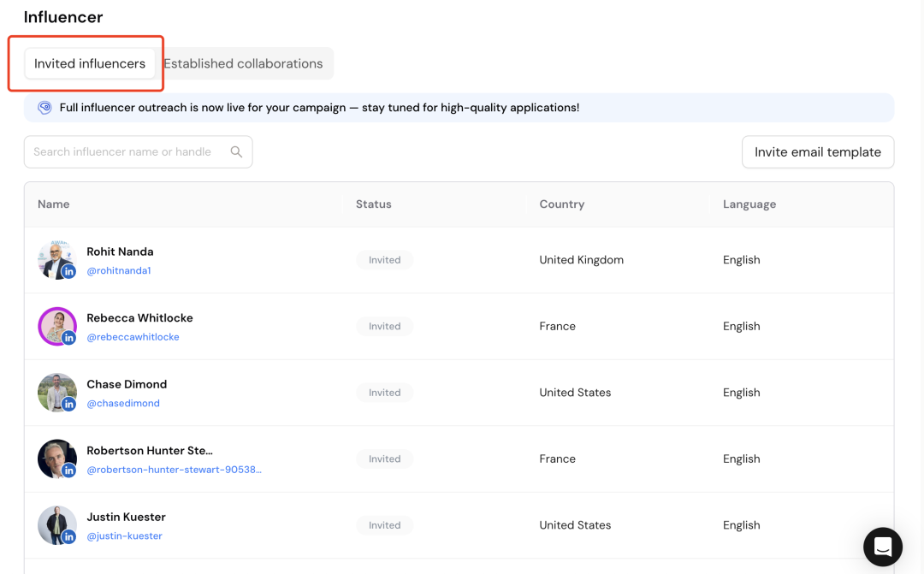Click the Name column header
This screenshot has height=574, width=924.
pyautogui.click(x=54, y=204)
